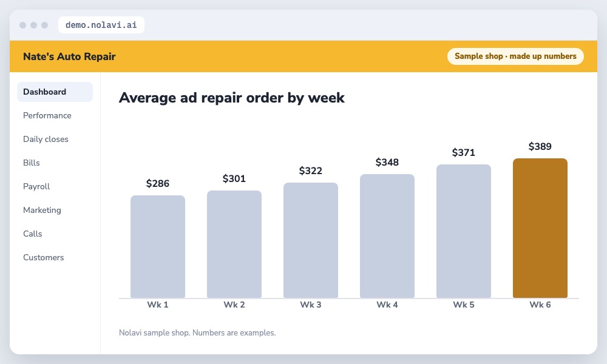Viewport: 607px width, 364px height.
Task: Click the $301 value label
Action: pos(234,179)
